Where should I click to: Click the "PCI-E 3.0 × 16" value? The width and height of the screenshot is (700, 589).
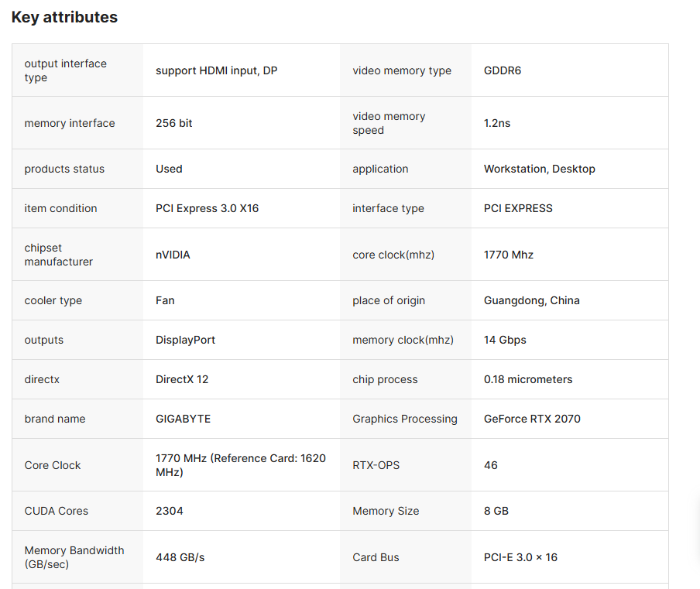coord(520,557)
